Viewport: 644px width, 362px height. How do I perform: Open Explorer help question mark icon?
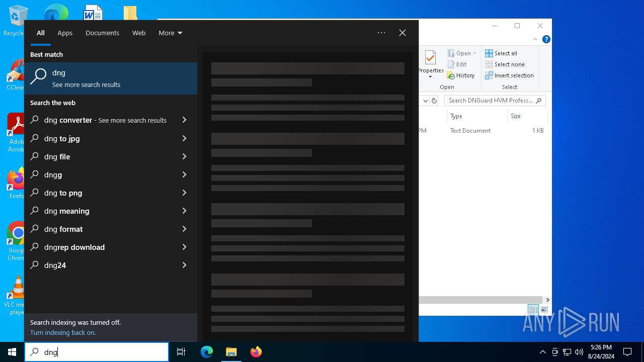tap(546, 39)
